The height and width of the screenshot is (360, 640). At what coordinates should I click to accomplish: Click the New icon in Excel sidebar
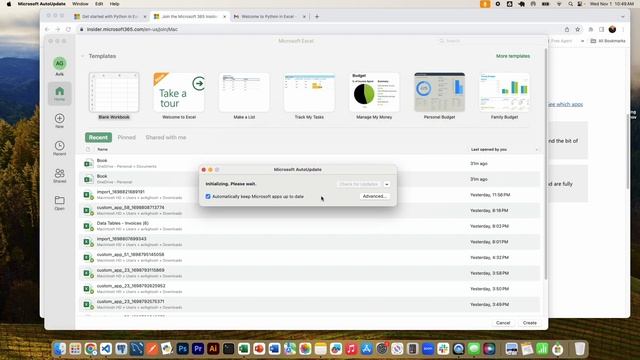pyautogui.click(x=60, y=120)
